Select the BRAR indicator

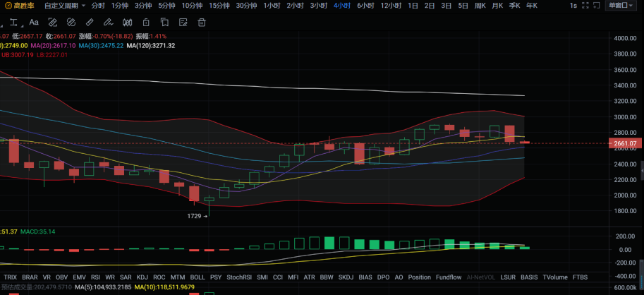tap(30, 277)
